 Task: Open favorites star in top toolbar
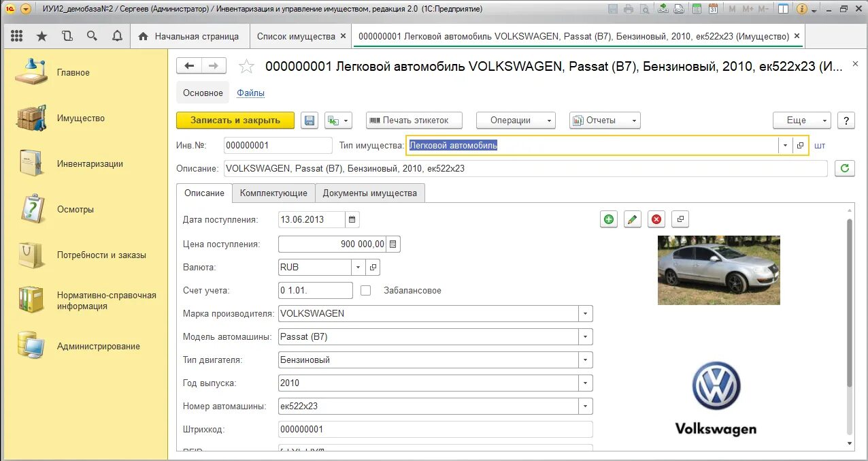(42, 36)
